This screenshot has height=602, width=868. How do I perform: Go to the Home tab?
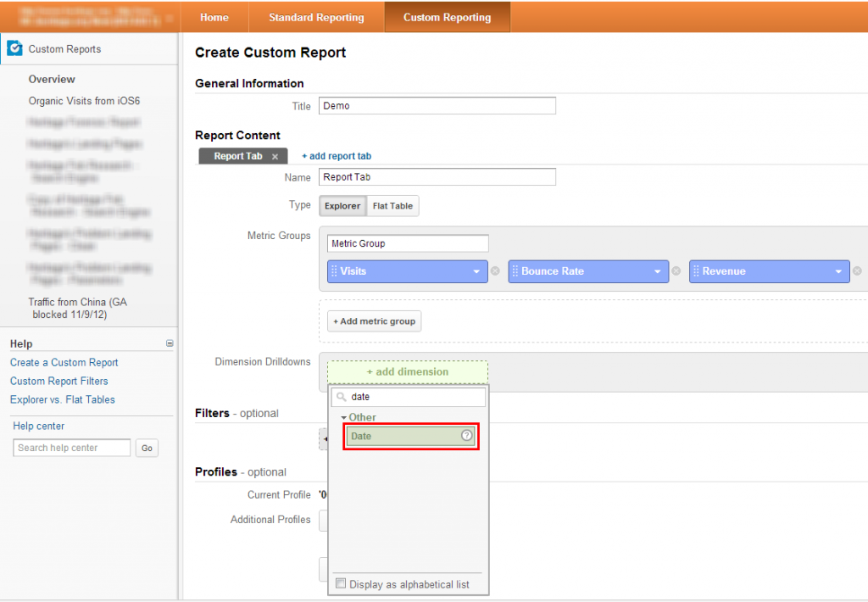214,16
